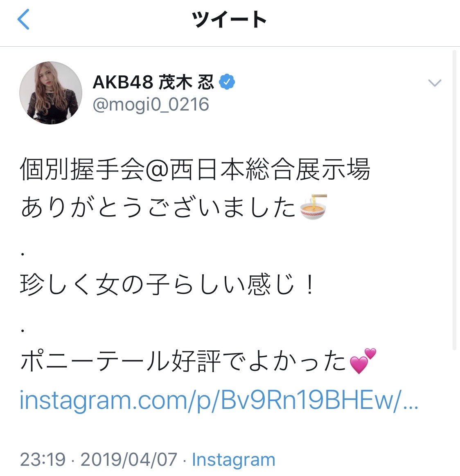
Task: Click the ramen bowl emoji
Action: pos(313,207)
